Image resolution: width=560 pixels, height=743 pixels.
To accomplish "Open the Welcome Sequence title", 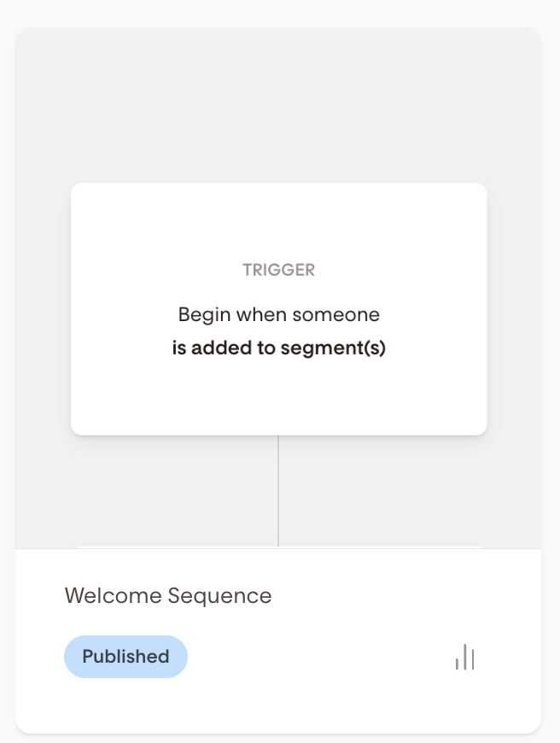I will 168,595.
